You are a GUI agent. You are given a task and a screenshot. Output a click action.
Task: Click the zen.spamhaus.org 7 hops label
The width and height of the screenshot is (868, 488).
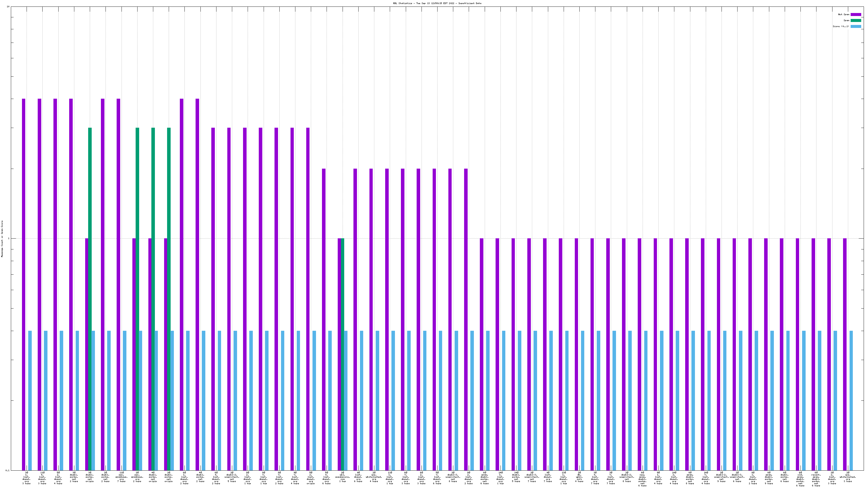121,477
